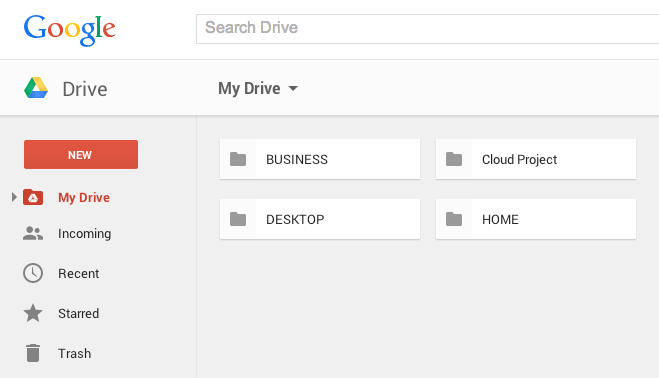The width and height of the screenshot is (659, 378).
Task: Go to the Incoming section
Action: point(84,234)
